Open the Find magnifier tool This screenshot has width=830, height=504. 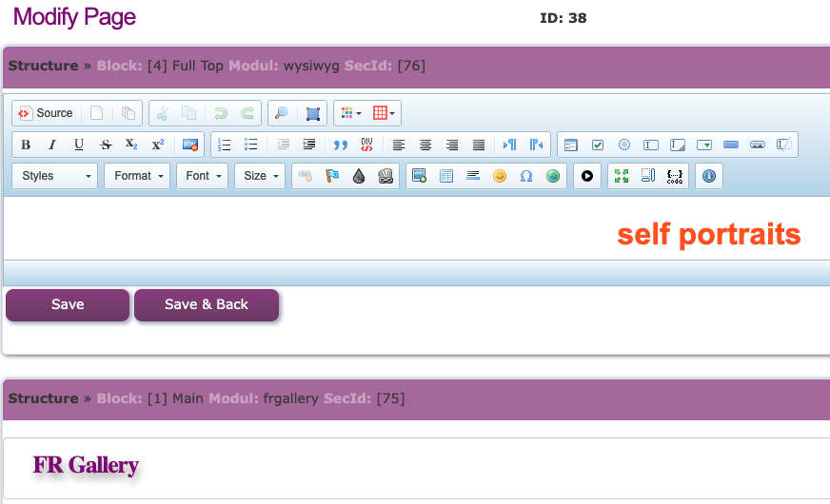point(282,113)
